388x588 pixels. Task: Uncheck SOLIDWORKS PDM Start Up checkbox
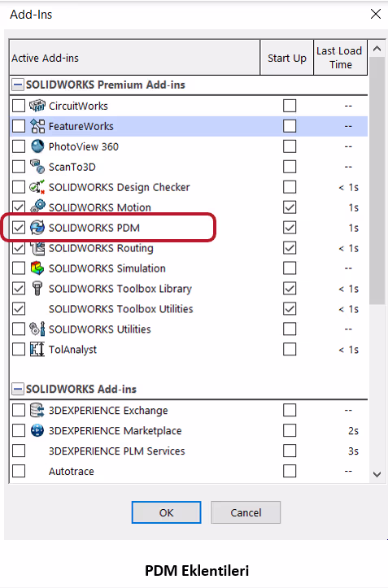[290, 228]
